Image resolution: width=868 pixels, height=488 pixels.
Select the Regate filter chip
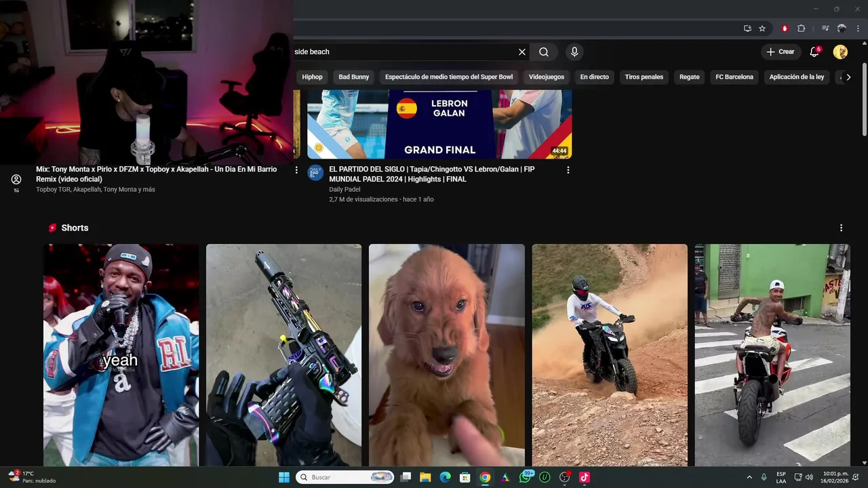690,77
